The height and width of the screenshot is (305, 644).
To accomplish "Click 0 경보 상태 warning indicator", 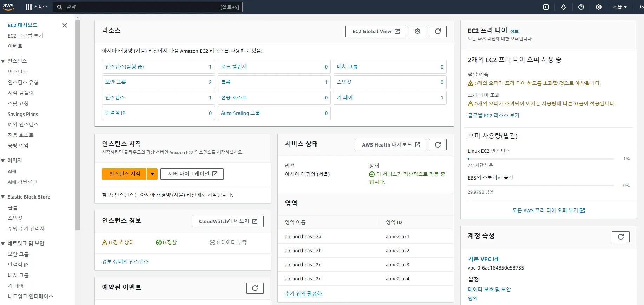I will [x=118, y=242].
